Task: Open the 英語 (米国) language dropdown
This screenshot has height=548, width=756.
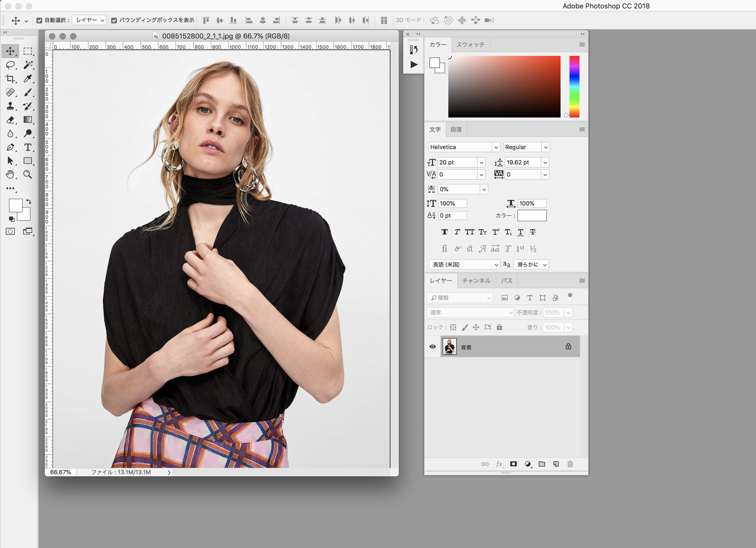Action: [x=464, y=264]
